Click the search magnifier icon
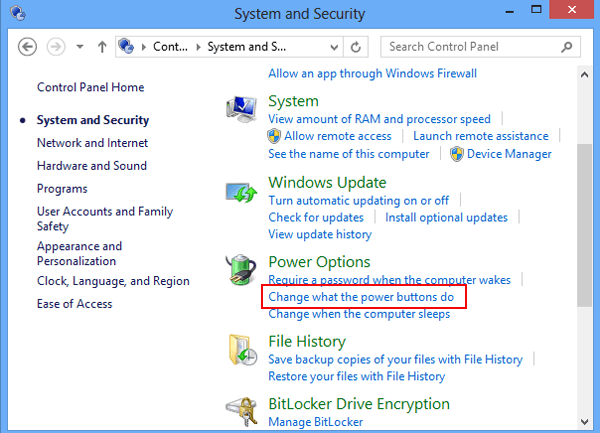600x433 pixels. tap(567, 47)
